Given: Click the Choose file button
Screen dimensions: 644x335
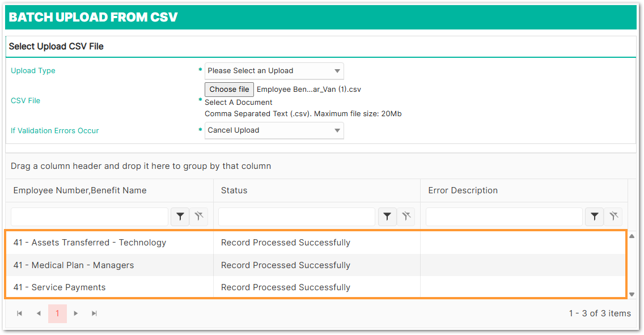Looking at the screenshot, I should tap(229, 90).
